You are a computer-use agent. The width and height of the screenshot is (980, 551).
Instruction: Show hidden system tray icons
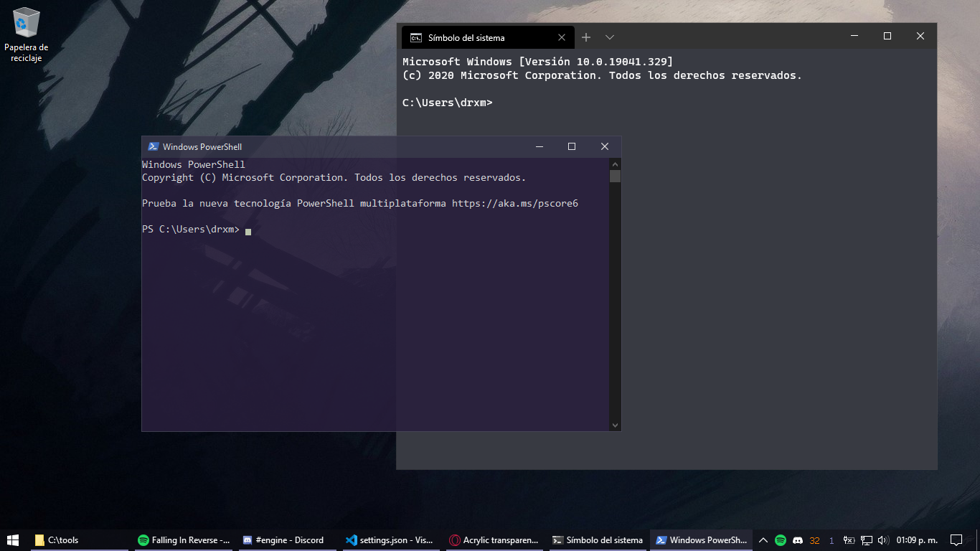point(763,540)
